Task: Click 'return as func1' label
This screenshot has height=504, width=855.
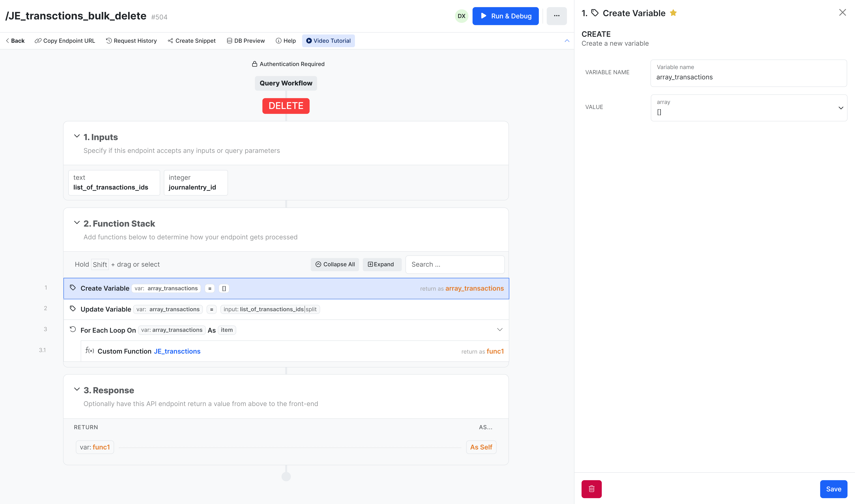Action: 483,351
